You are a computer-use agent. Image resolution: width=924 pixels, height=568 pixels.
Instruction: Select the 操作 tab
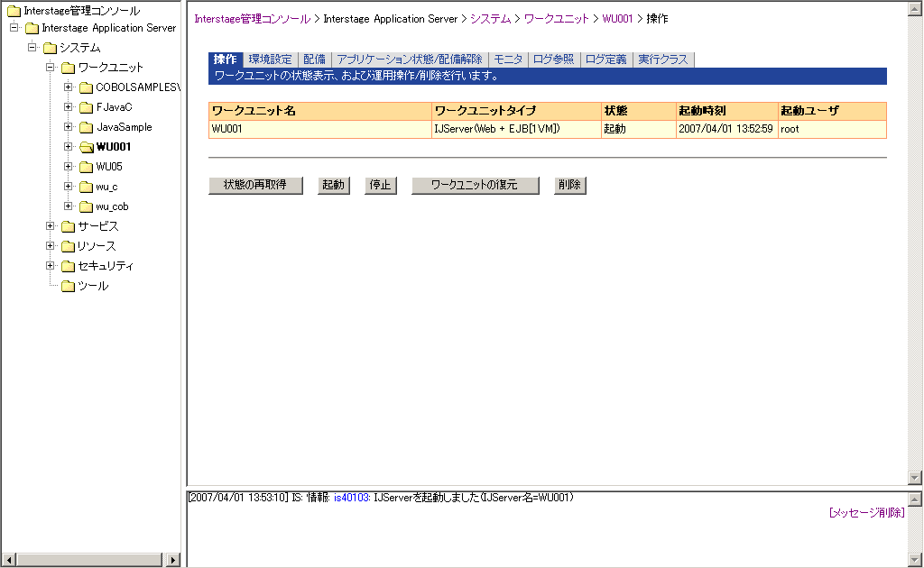point(225,60)
